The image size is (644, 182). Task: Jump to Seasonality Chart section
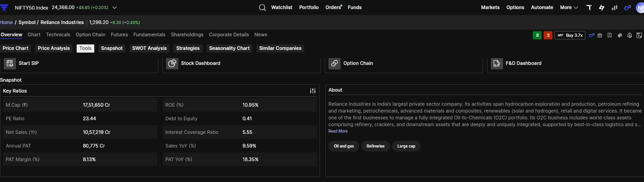coord(229,48)
